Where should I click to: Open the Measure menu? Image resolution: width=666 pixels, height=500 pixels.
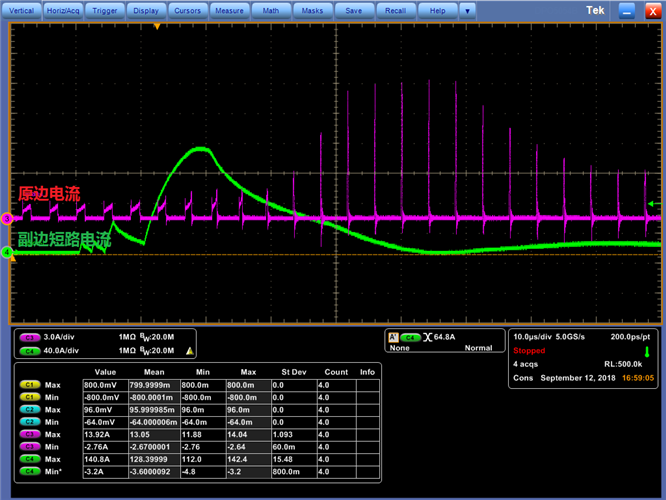pos(229,10)
